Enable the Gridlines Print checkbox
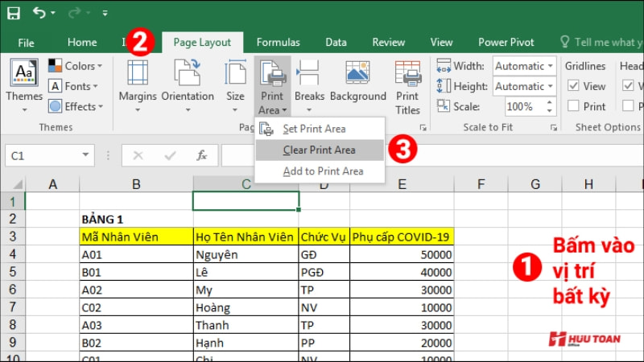Image resolution: width=644 pixels, height=362 pixels. point(574,106)
